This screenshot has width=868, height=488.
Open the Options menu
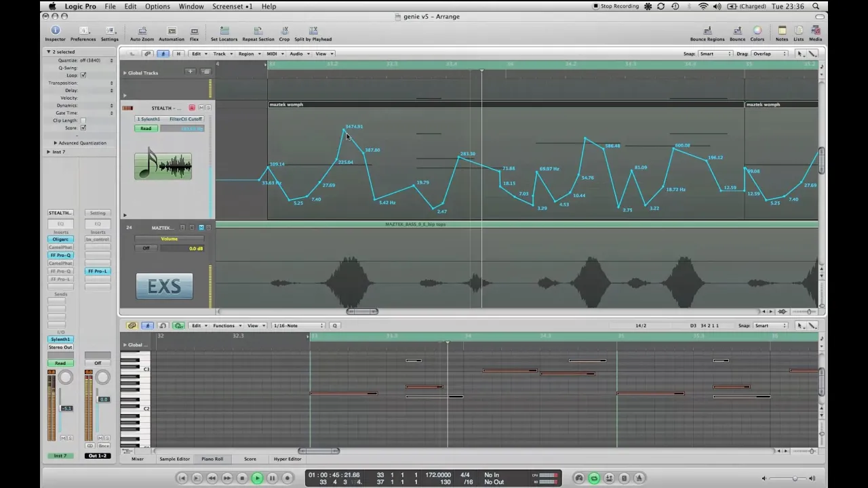(x=157, y=6)
